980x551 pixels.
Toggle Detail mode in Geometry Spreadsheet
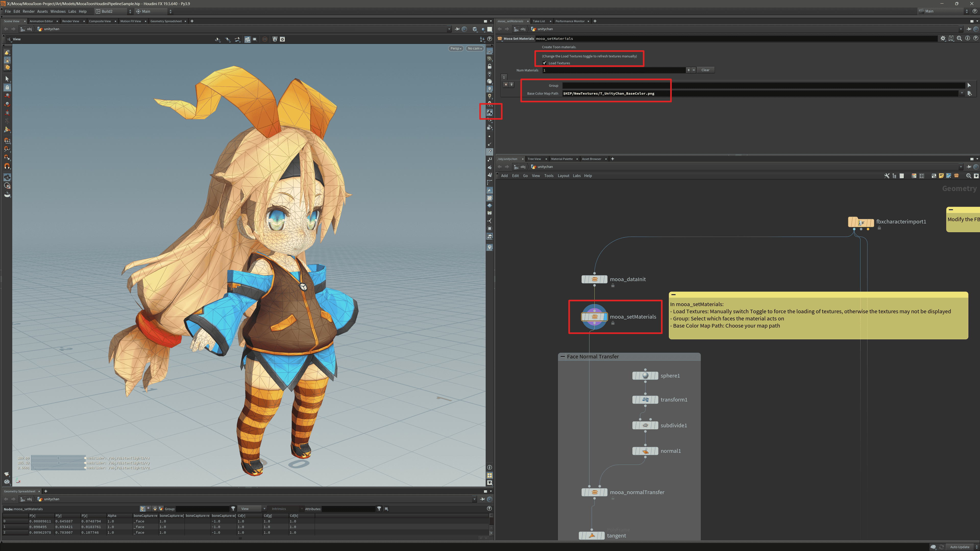click(161, 509)
